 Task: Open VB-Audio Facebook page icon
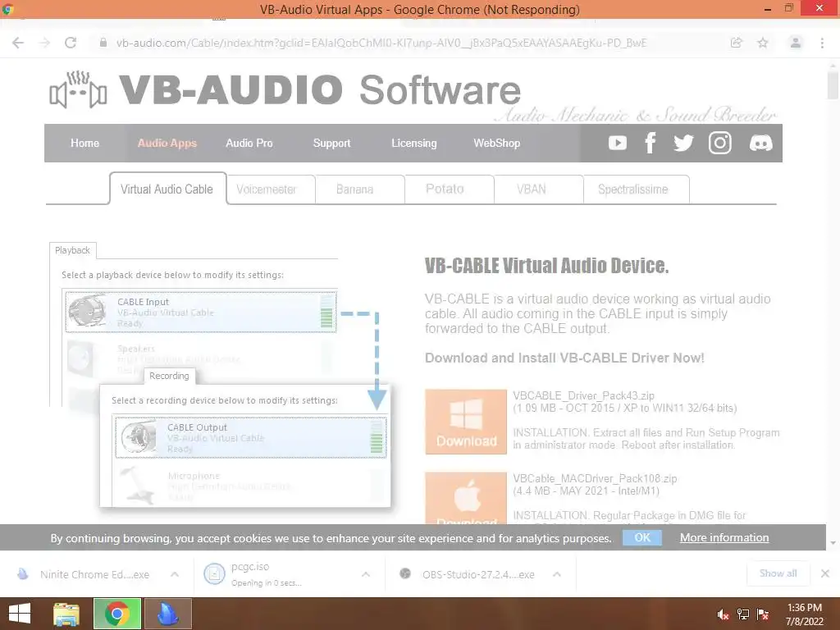650,143
